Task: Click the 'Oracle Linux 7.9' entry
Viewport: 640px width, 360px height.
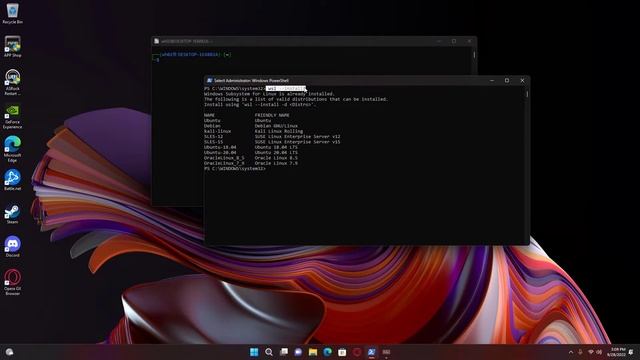Action: tap(276, 163)
